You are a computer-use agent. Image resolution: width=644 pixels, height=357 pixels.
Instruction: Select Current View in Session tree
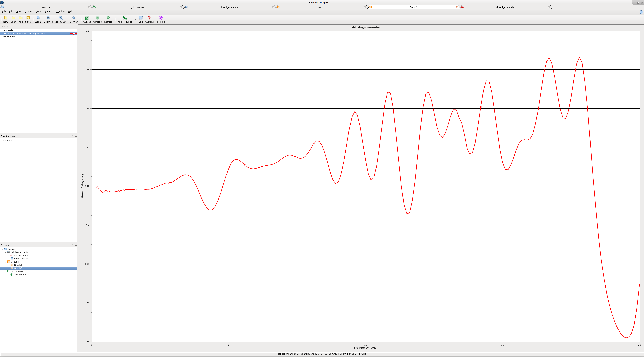21,255
